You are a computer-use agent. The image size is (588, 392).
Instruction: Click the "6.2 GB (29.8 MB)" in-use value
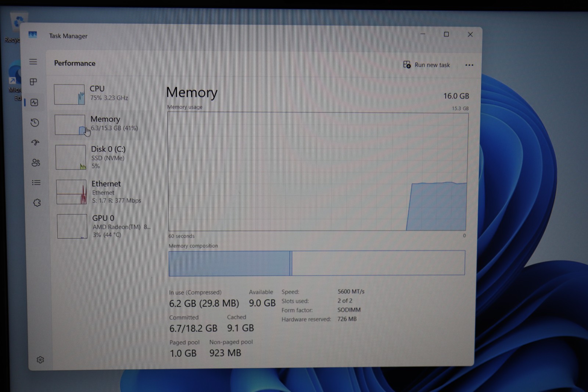(x=204, y=303)
